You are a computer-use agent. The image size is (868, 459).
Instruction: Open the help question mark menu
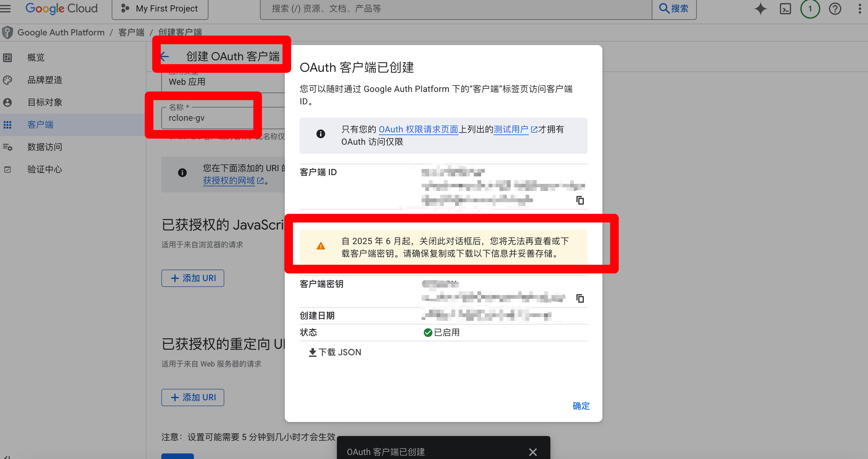click(834, 9)
